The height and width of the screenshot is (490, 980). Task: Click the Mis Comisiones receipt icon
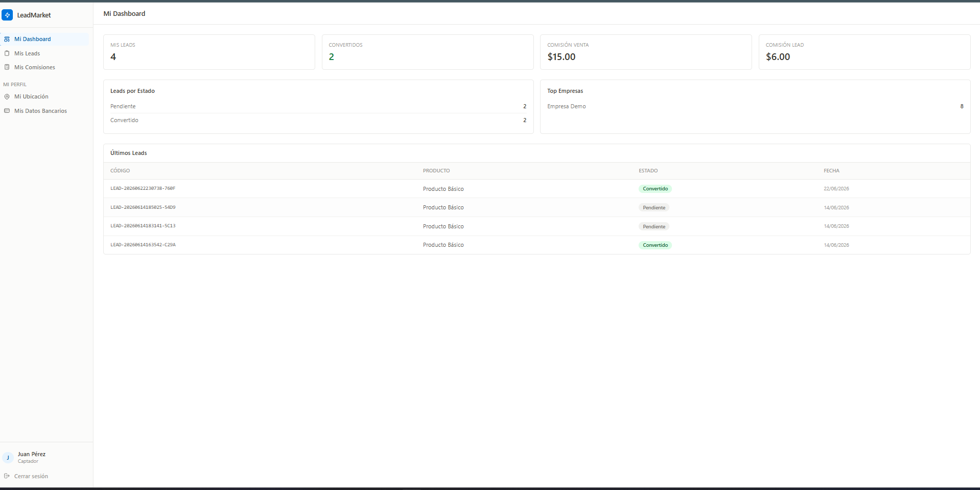(7, 67)
